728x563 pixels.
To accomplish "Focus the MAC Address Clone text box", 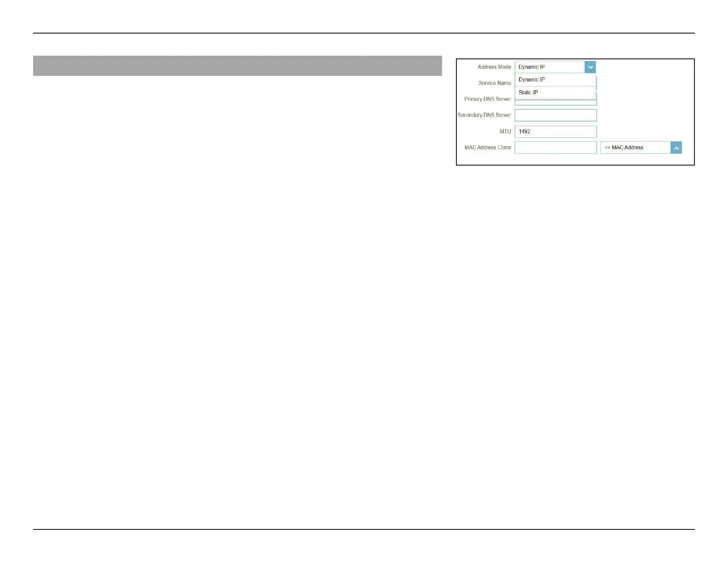I will tap(556, 148).
